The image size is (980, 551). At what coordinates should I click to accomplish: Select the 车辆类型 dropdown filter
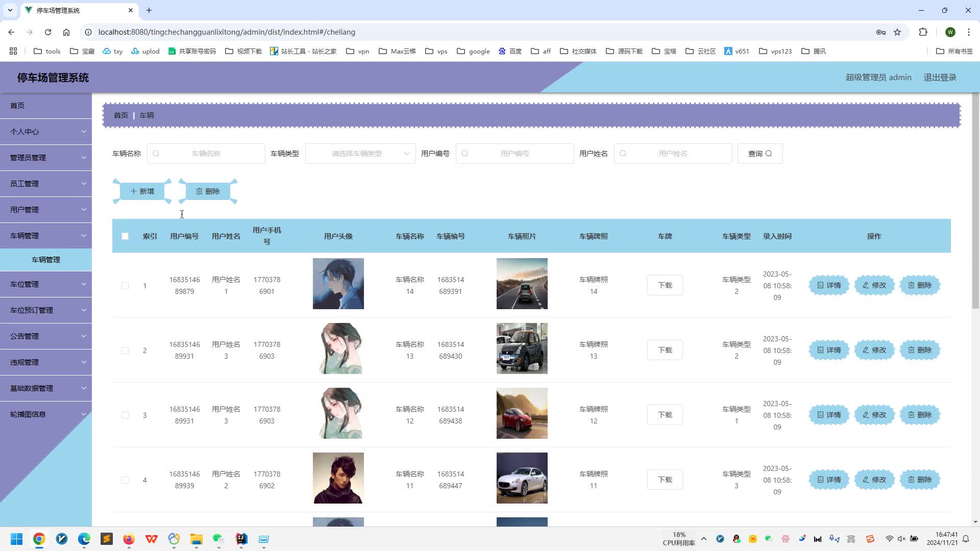pyautogui.click(x=360, y=154)
